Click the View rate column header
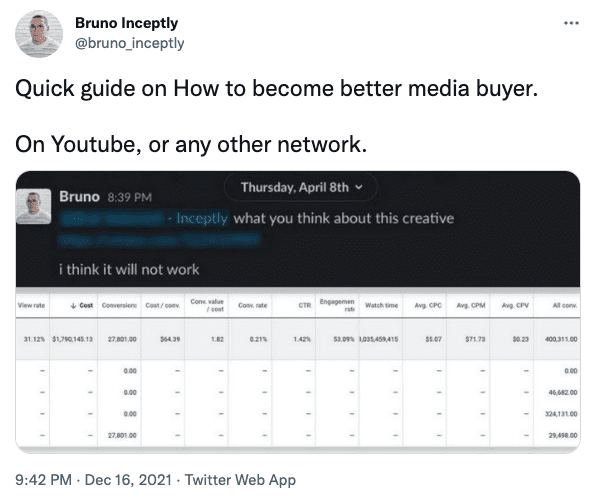 31,306
